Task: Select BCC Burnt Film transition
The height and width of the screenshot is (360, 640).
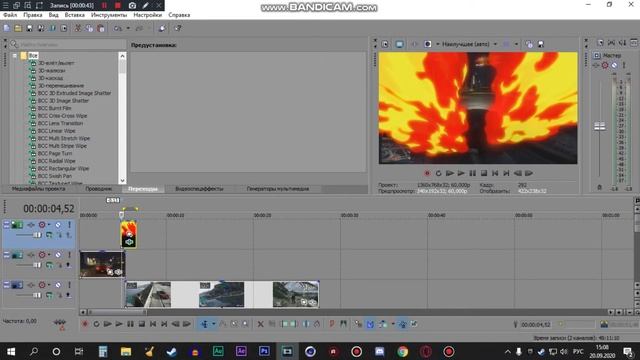Action: pos(54,108)
